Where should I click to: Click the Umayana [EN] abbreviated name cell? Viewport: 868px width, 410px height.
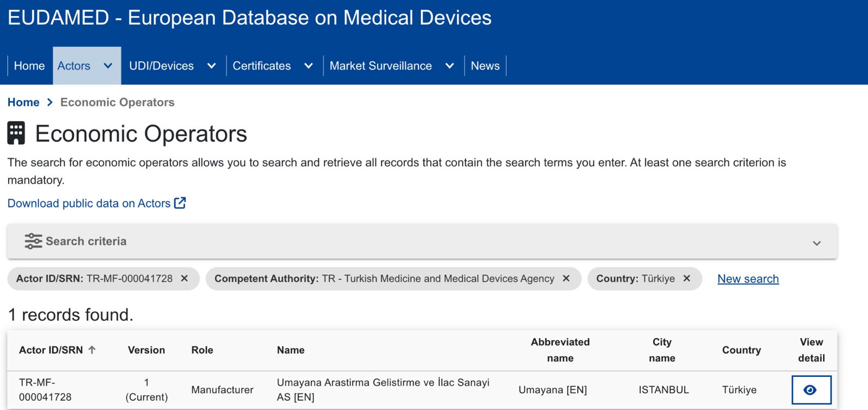pyautogui.click(x=553, y=390)
